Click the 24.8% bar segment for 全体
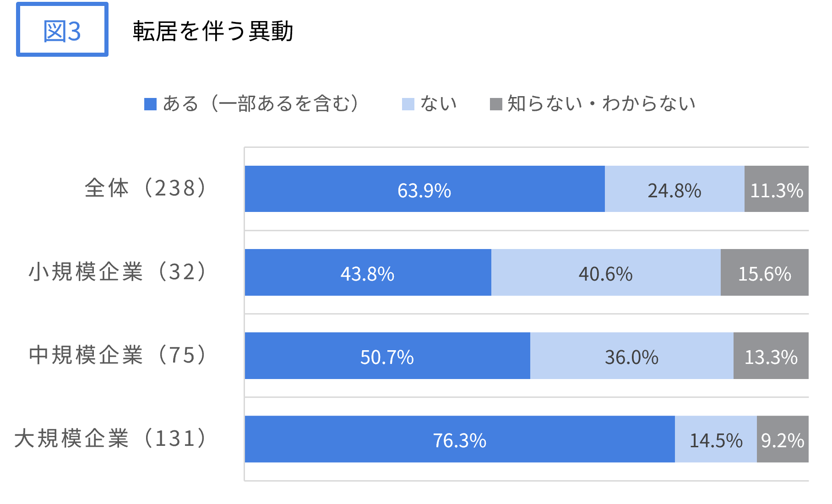Image resolution: width=832 pixels, height=504 pixels. click(674, 189)
